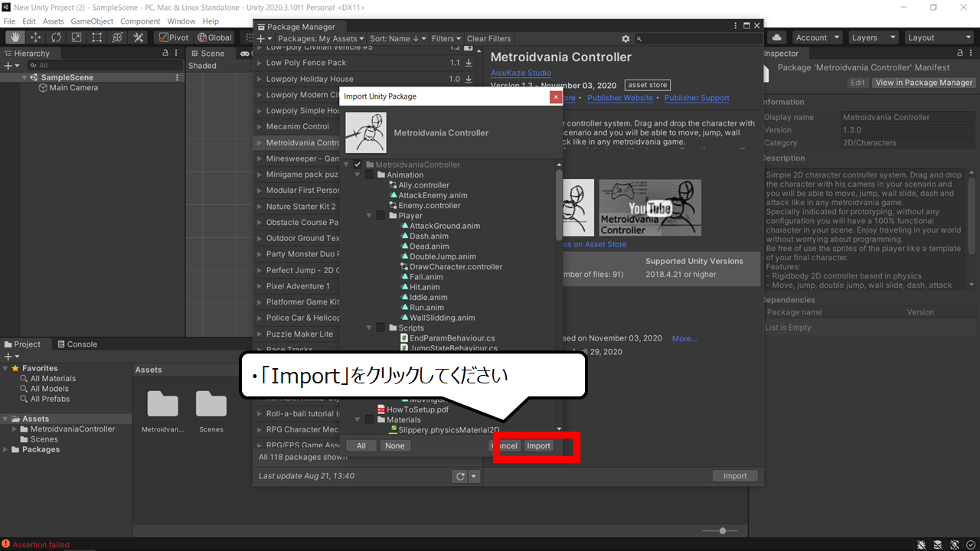Check the Animation folder checkbox
Viewport: 980px width, 551px height.
pos(369,174)
